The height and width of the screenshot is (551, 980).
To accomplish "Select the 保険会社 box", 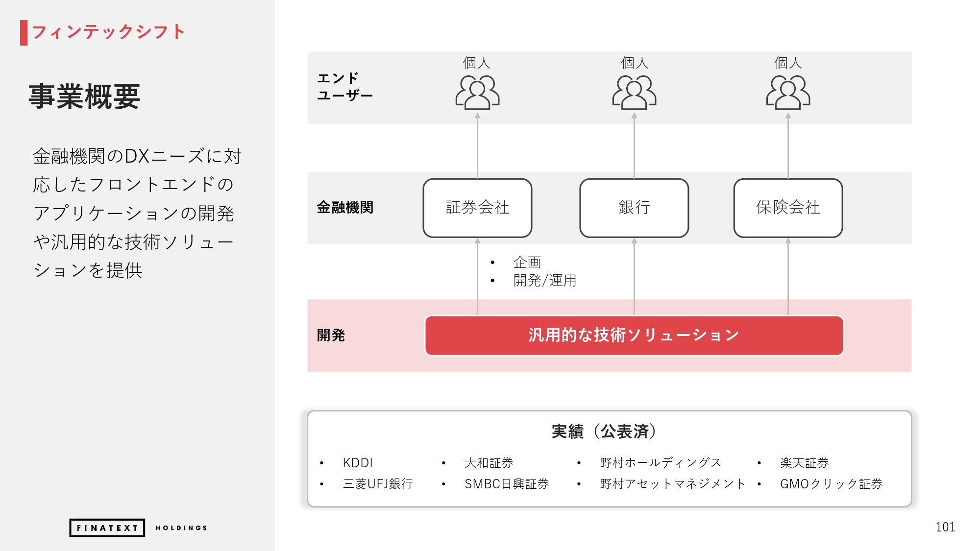I will 788,208.
